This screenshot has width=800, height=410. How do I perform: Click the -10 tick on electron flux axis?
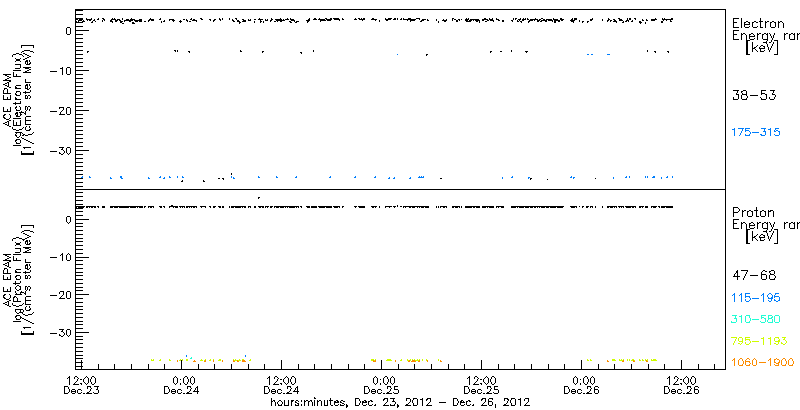click(x=61, y=70)
